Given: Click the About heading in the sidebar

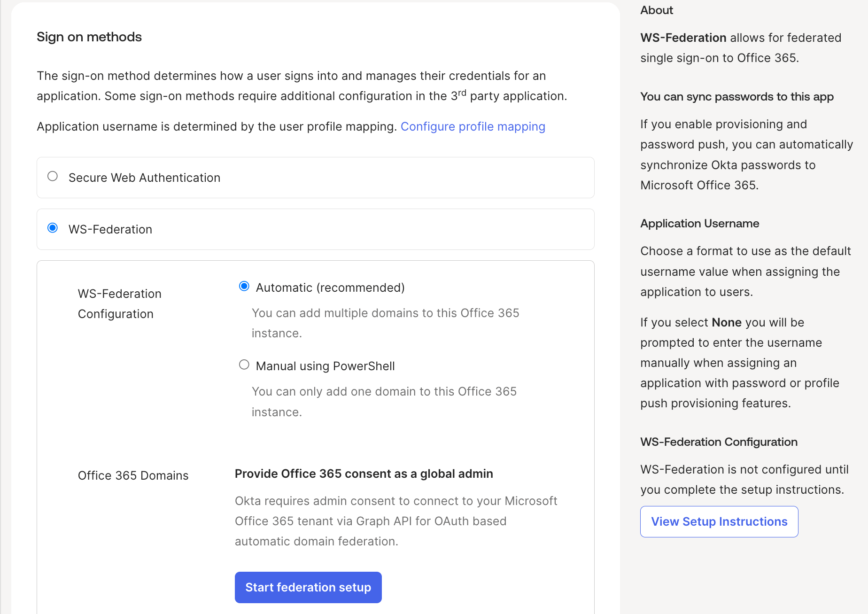Looking at the screenshot, I should 657,10.
